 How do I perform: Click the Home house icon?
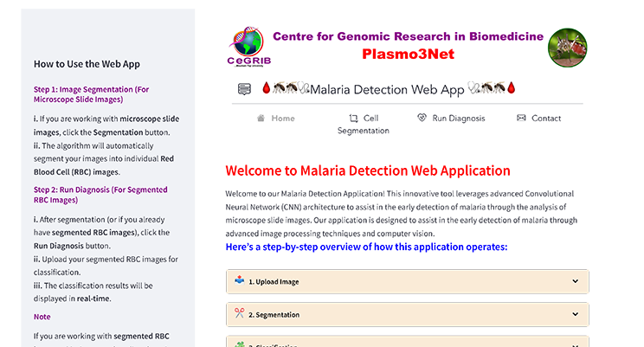tap(261, 119)
